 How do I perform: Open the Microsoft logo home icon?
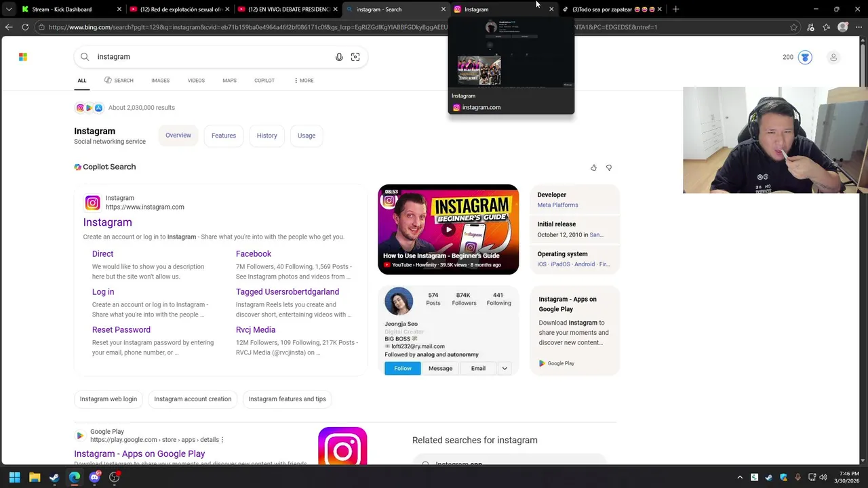[23, 57]
